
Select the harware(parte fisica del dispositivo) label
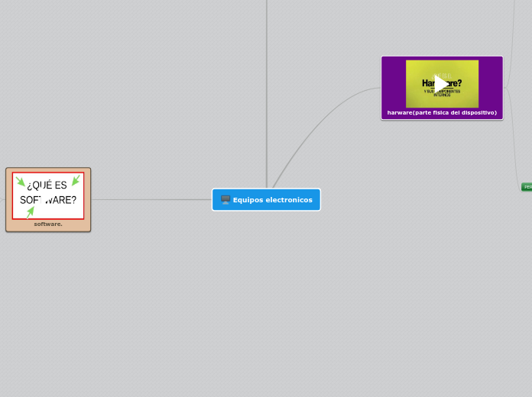(x=442, y=112)
